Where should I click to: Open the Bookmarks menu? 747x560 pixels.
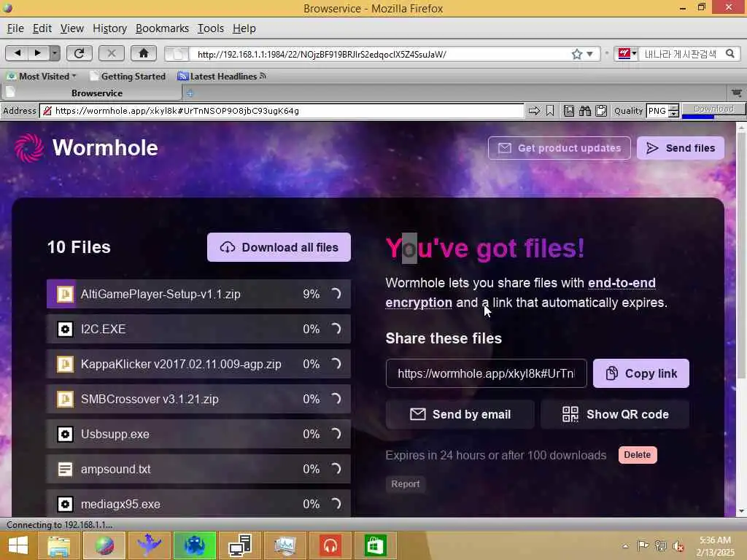(162, 28)
